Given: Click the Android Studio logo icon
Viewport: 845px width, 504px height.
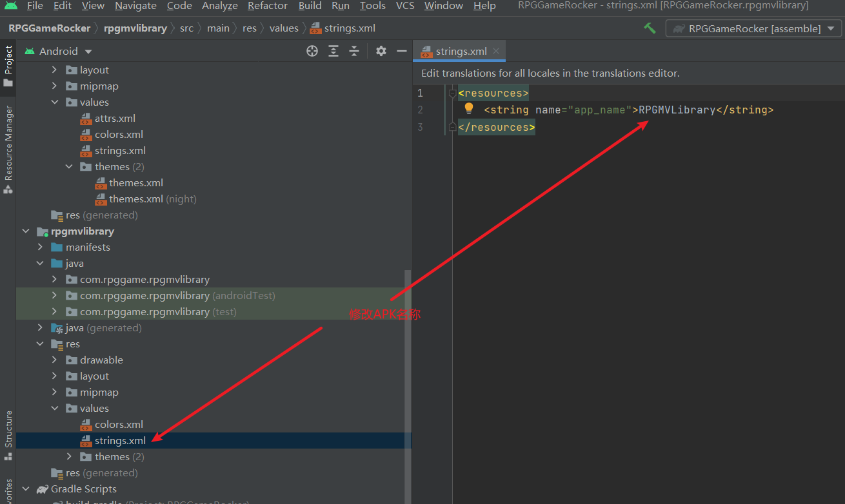Looking at the screenshot, I should point(10,6).
